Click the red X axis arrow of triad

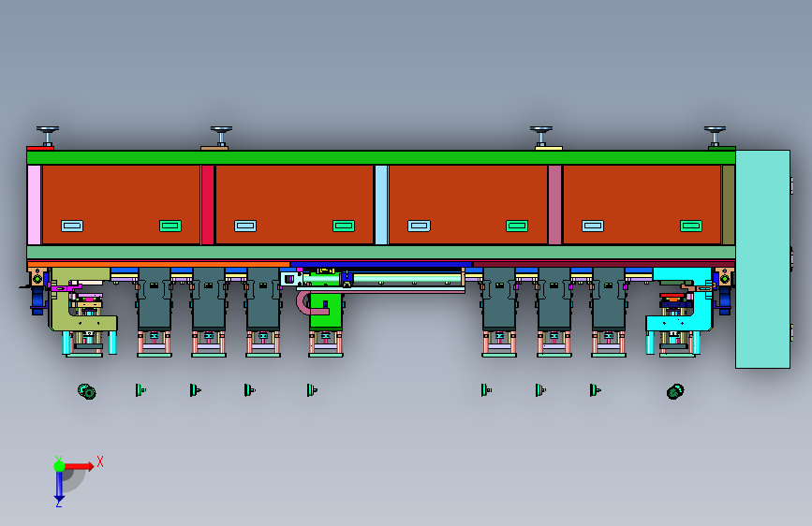(79, 466)
